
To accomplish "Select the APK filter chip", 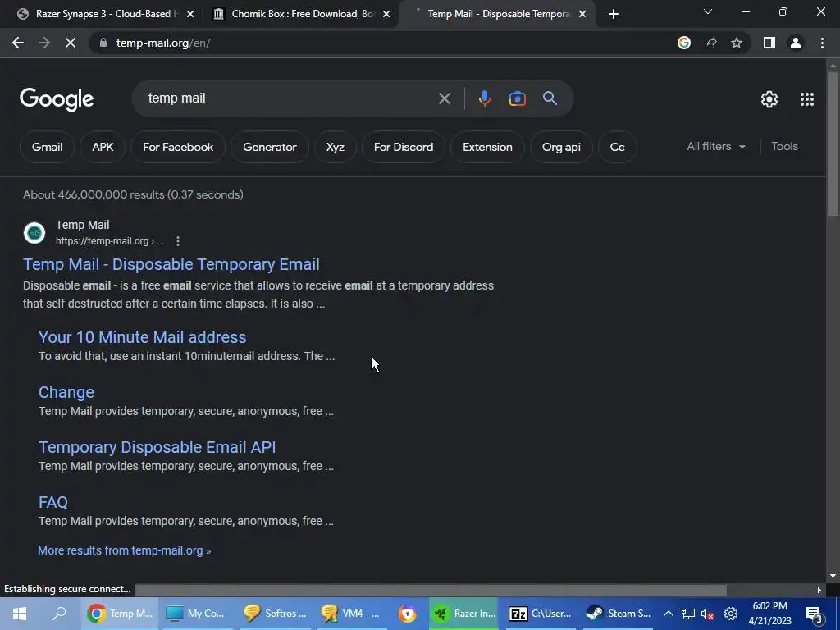I will pos(103,147).
